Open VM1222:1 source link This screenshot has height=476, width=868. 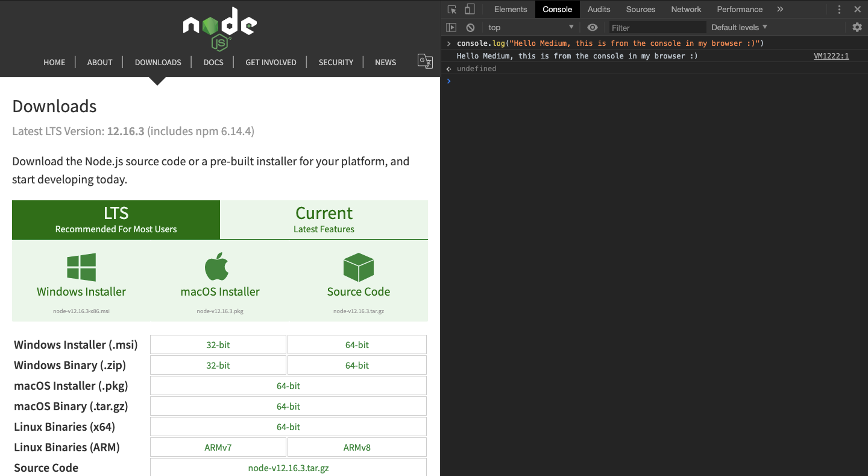click(831, 56)
